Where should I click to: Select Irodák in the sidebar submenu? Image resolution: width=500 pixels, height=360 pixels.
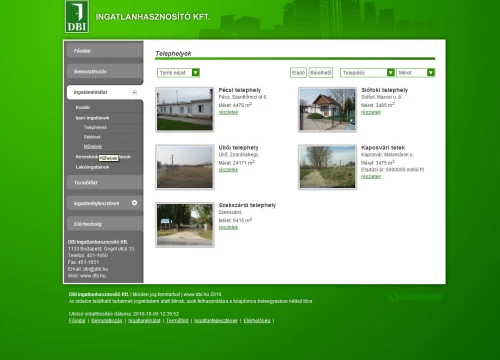tap(83, 107)
